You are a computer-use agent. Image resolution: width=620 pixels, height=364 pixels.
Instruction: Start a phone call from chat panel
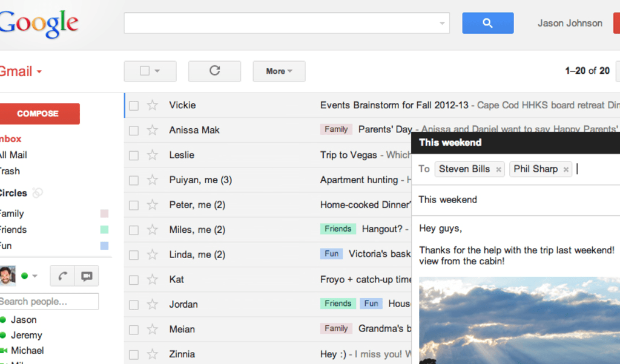pos(62,276)
